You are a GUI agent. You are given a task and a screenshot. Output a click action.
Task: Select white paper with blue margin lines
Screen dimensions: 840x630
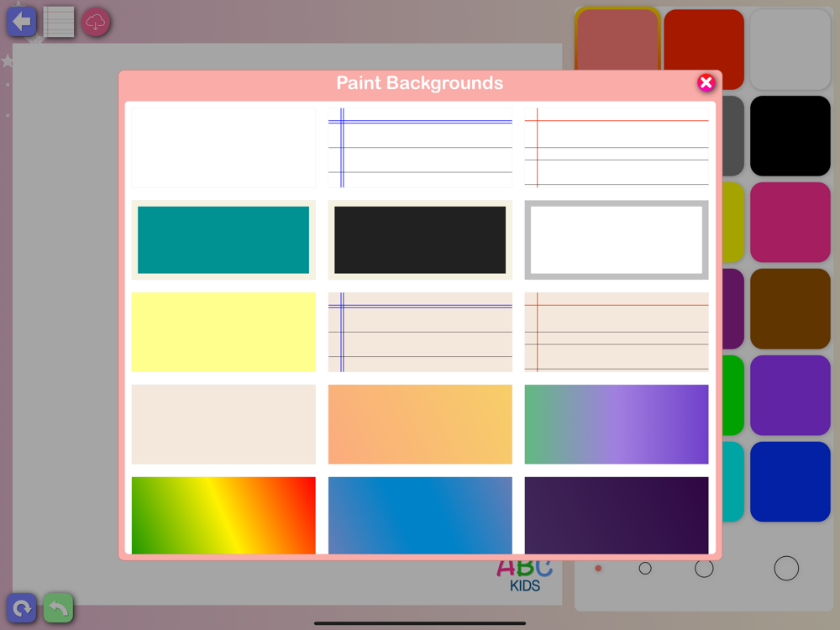420,147
